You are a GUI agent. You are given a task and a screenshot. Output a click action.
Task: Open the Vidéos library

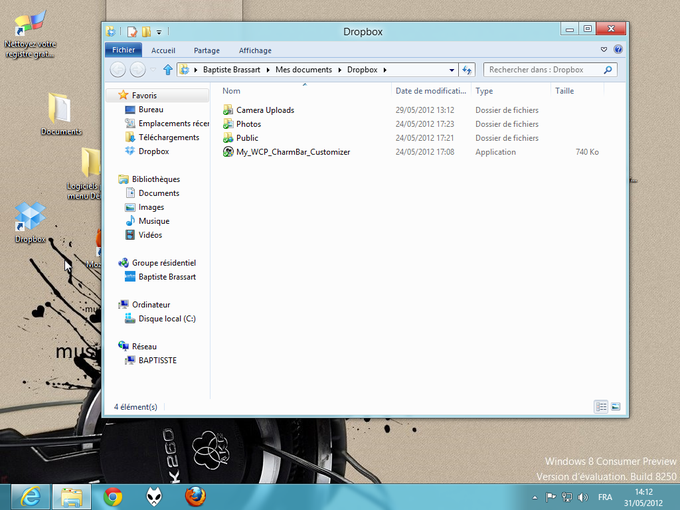[x=150, y=235]
